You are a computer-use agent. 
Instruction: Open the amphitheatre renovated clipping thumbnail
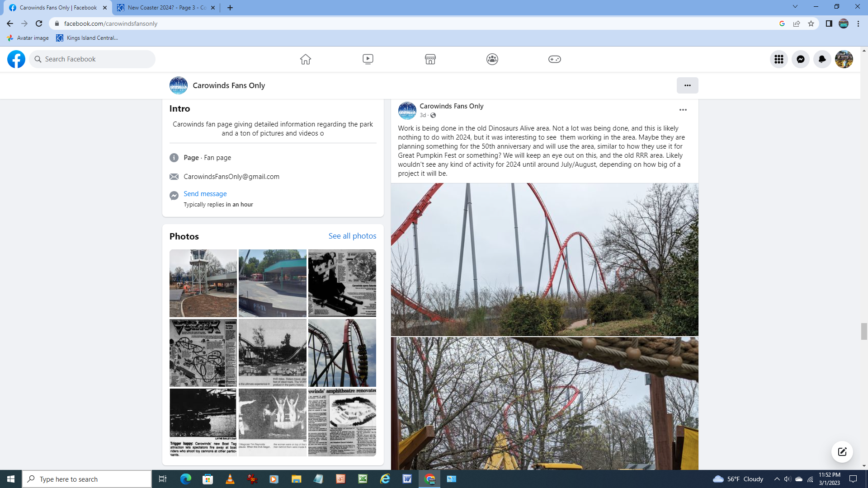click(342, 422)
